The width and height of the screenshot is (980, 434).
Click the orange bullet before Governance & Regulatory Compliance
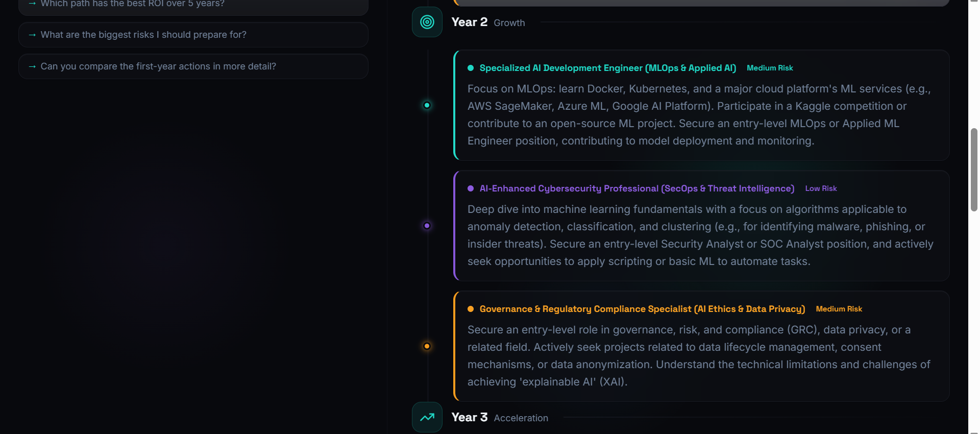pyautogui.click(x=471, y=309)
